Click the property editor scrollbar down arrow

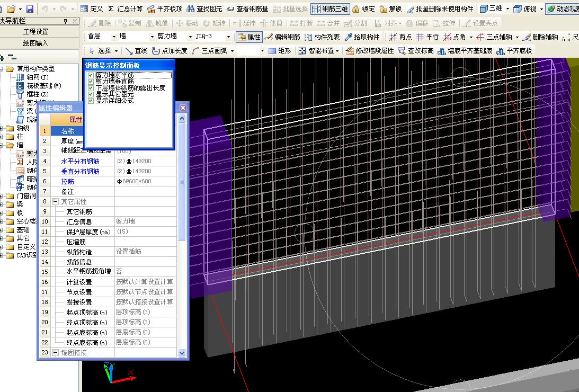[182, 352]
